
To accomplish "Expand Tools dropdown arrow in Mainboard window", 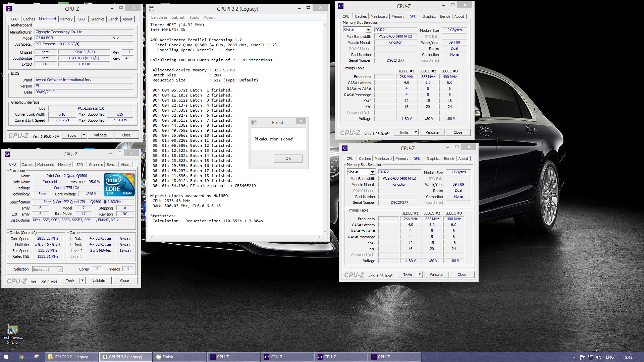I will 84,135.
